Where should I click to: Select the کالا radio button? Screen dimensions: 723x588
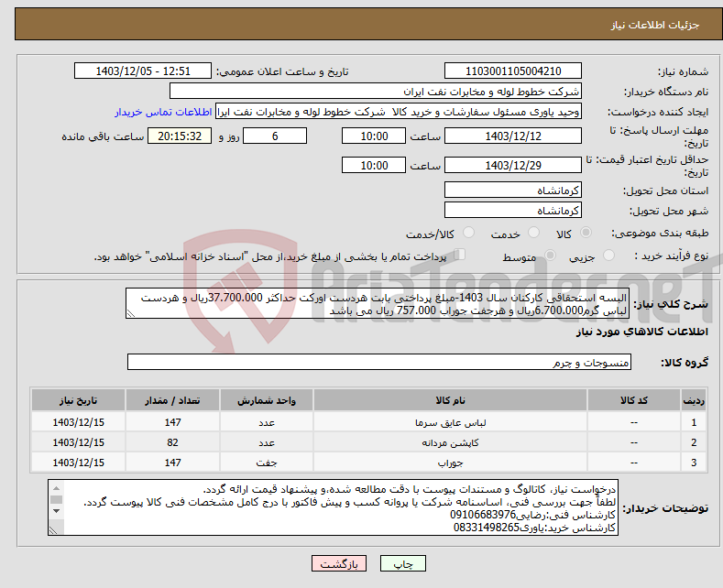click(x=586, y=233)
